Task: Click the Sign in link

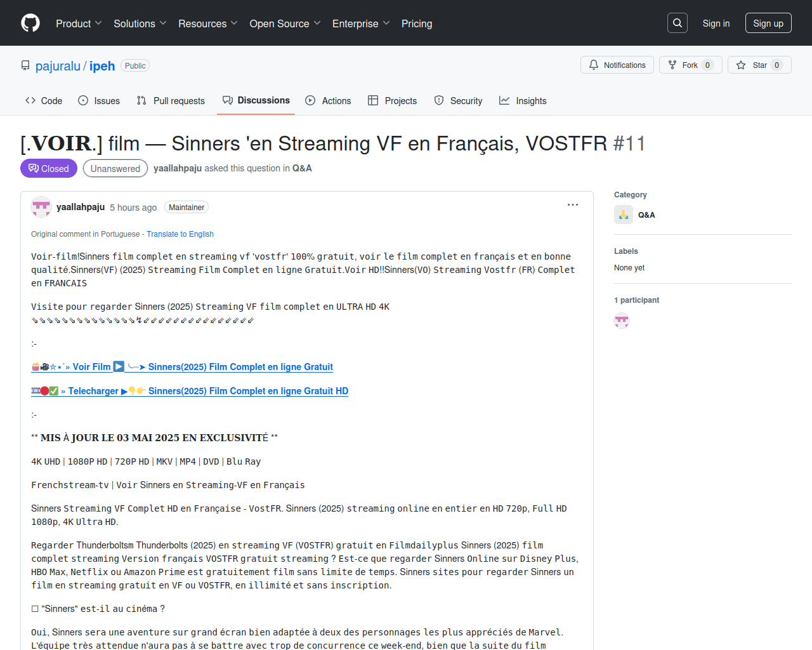Action: tap(716, 23)
